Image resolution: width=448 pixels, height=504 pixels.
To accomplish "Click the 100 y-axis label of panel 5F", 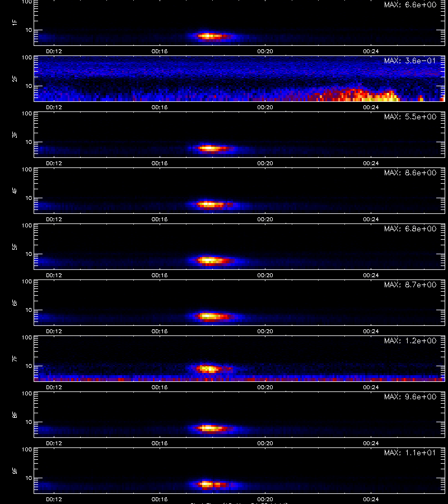I will 27,226.
